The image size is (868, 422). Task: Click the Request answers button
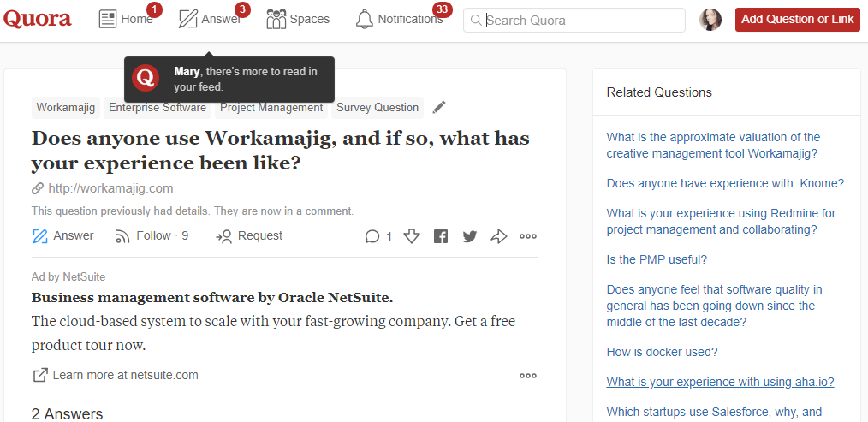(x=249, y=236)
